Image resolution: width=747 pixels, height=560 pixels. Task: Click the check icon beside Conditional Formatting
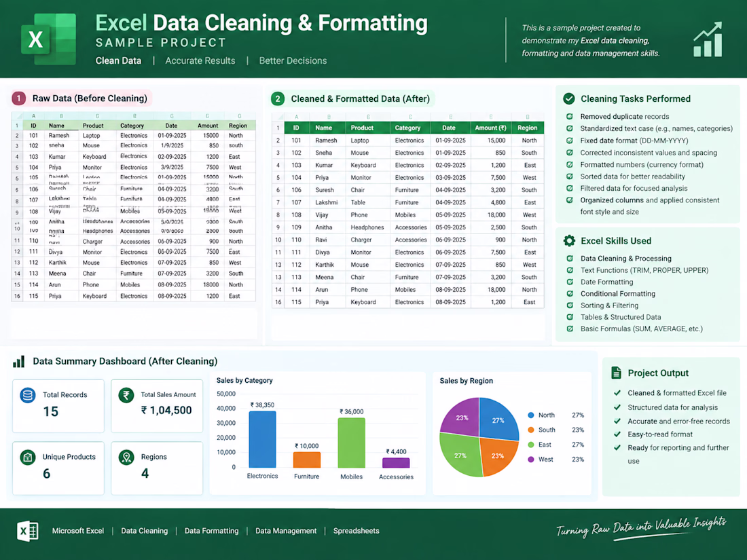tap(570, 294)
